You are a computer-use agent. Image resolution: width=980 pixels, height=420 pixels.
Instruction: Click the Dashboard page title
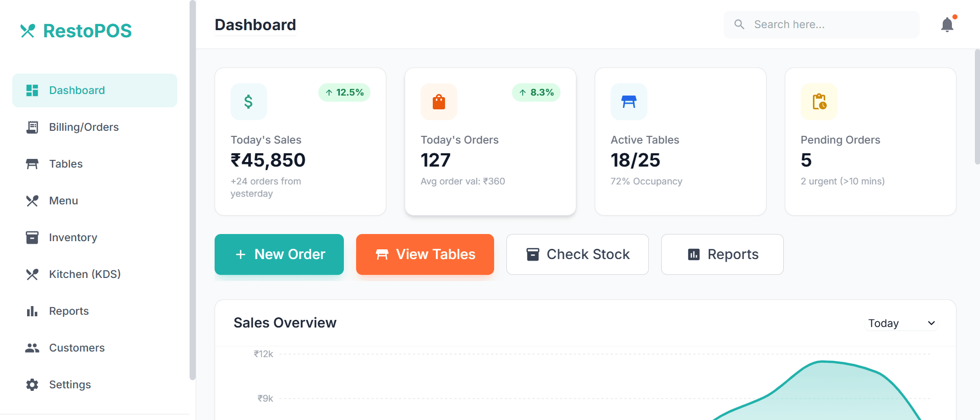(255, 25)
